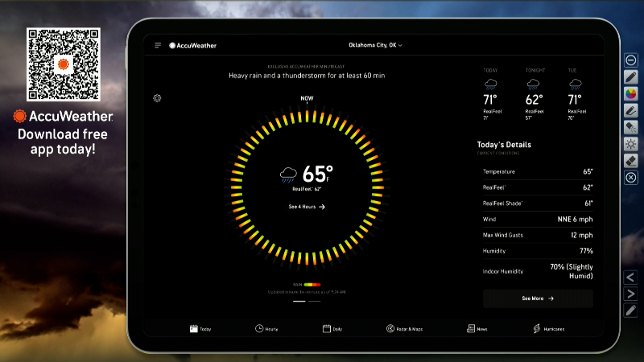The width and height of the screenshot is (644, 362).
Task: Select the Today forecast card showing 71°
Action: 492,94
